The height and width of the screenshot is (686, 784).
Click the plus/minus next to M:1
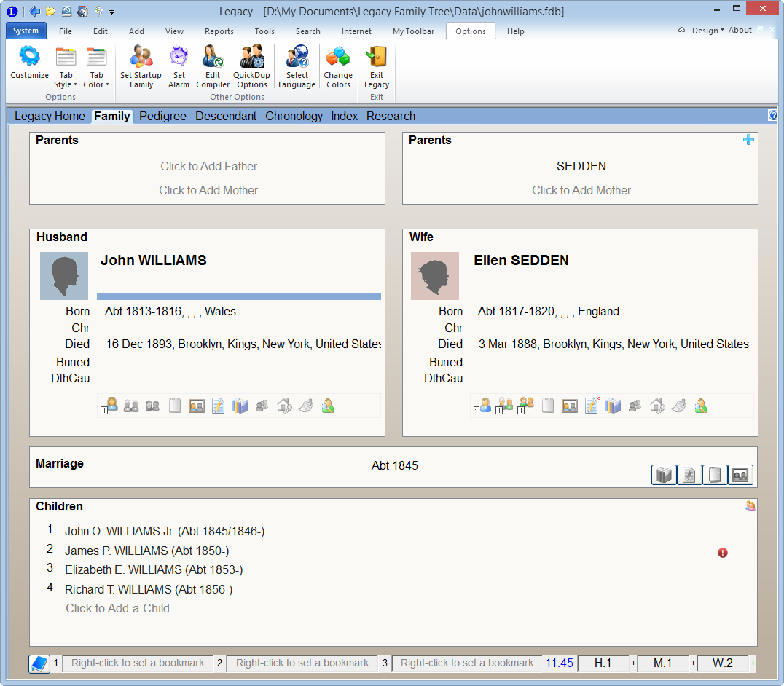coord(693,663)
